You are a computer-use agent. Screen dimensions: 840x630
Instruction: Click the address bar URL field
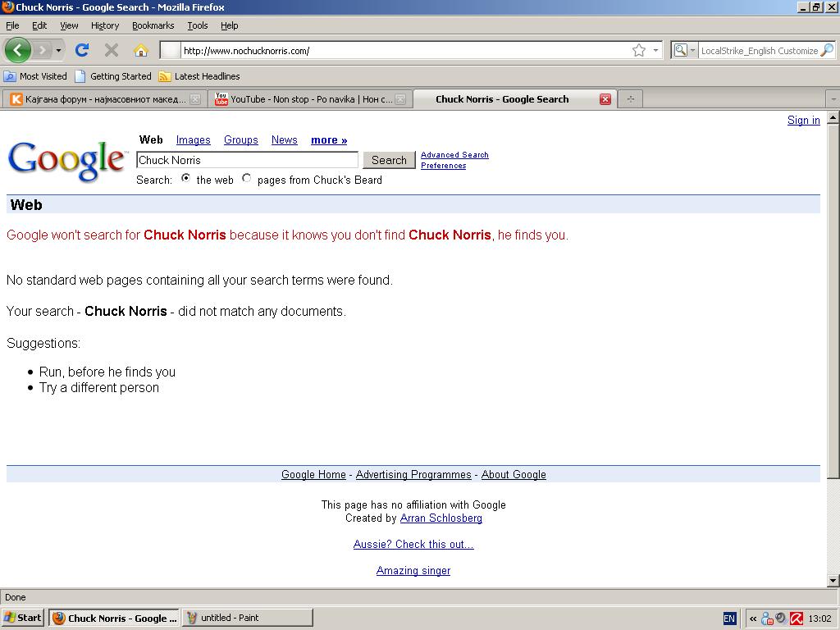point(405,50)
